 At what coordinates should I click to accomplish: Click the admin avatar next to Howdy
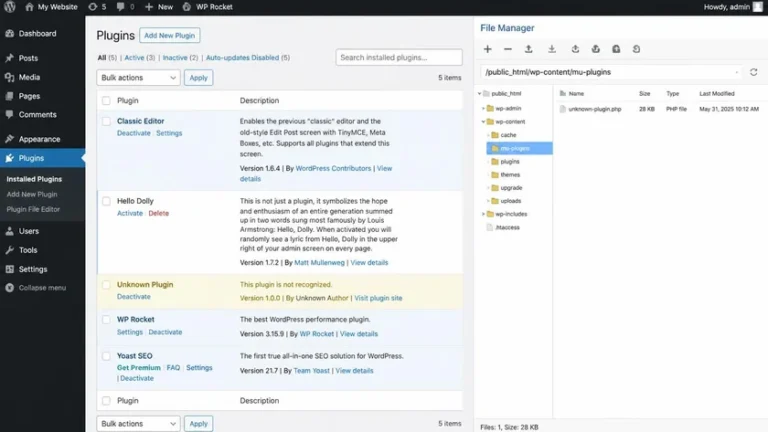click(x=758, y=7)
